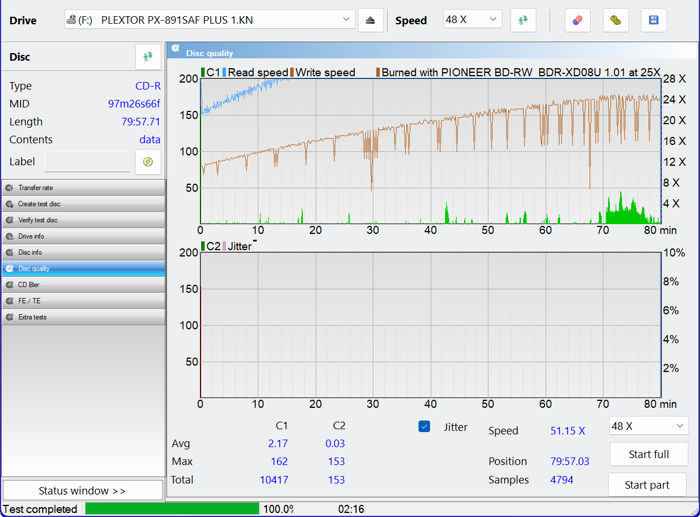Click the erase disc icon in toolbar

click(578, 20)
